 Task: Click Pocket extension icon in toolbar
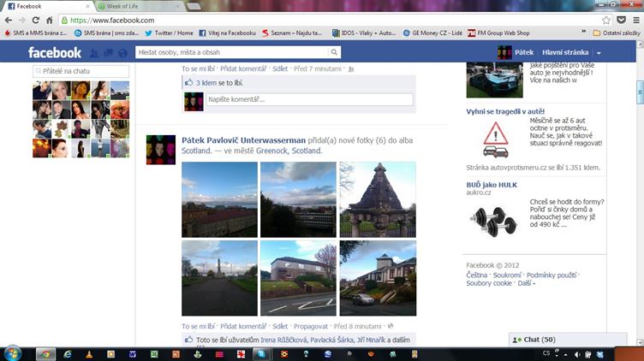tap(622, 20)
